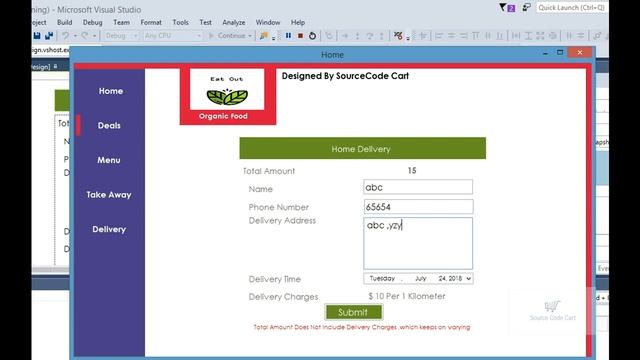Select Delivery in the sidebar
The width and height of the screenshot is (640, 360).
[109, 229]
